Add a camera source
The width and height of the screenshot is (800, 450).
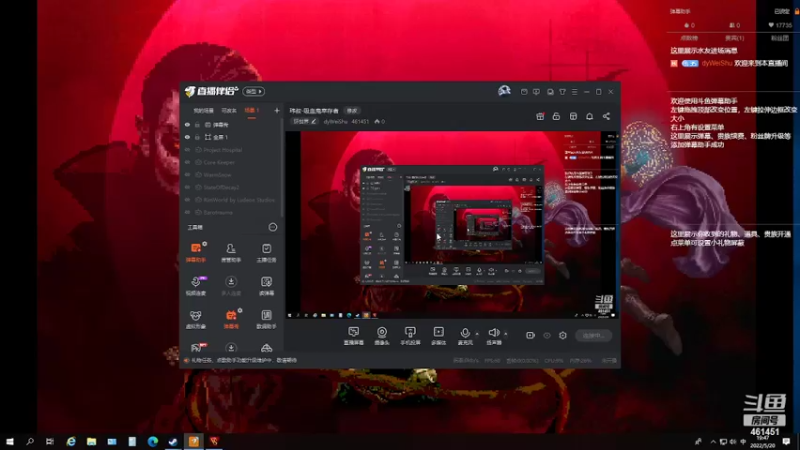point(382,336)
